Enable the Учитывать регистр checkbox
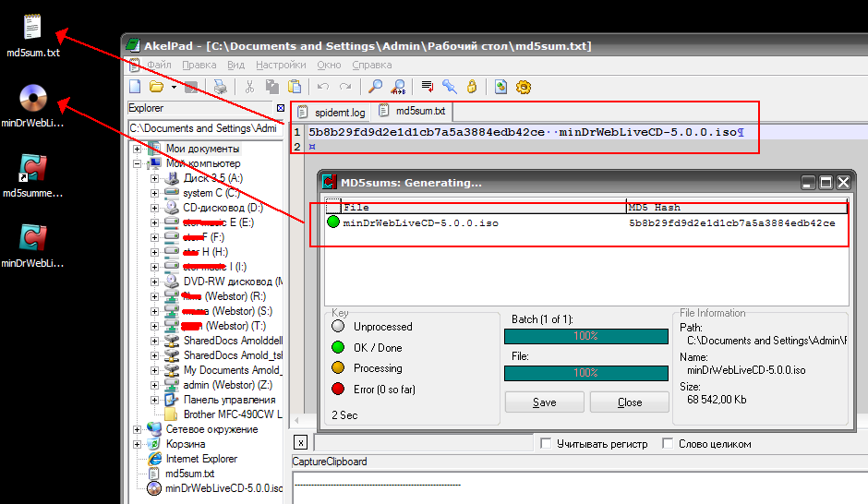This screenshot has width=868, height=504. tap(546, 444)
